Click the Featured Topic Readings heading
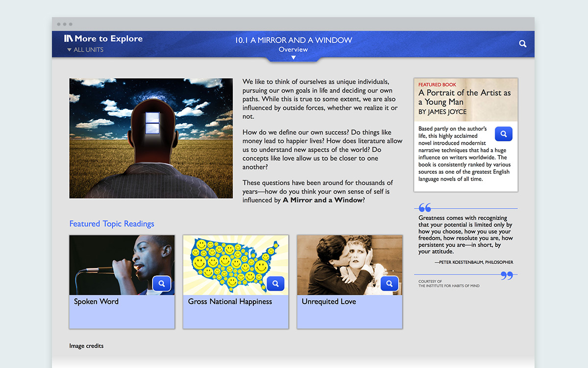Image resolution: width=588 pixels, height=368 pixels. tap(112, 224)
